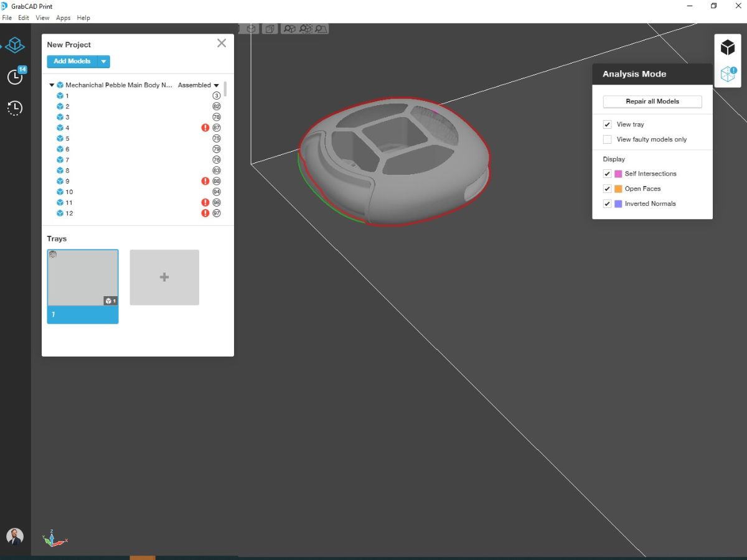Uncheck the View tray checkbox
This screenshot has width=747, height=560.
[x=608, y=124]
